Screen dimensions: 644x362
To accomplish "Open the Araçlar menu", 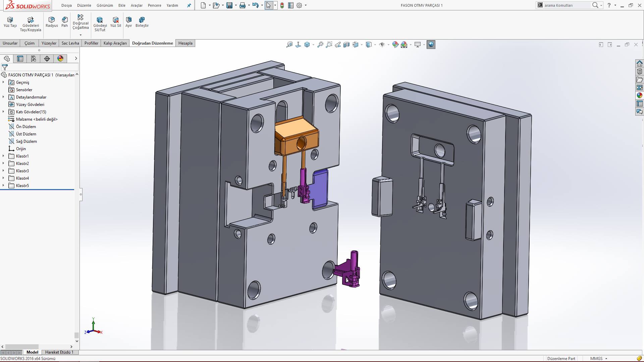I will [137, 5].
